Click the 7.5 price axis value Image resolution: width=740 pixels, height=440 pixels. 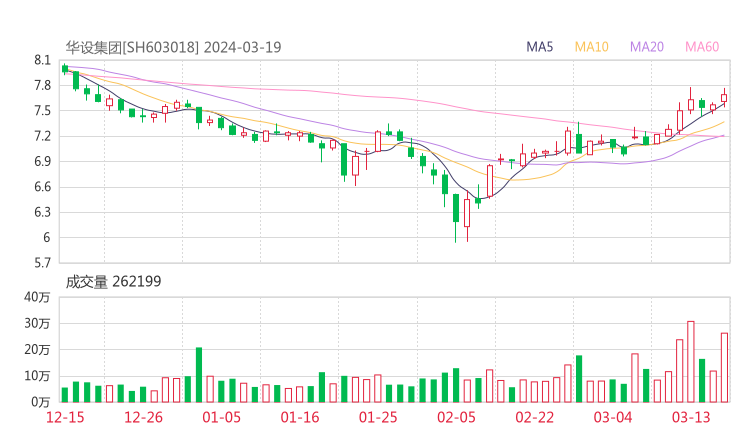[x=42, y=111]
